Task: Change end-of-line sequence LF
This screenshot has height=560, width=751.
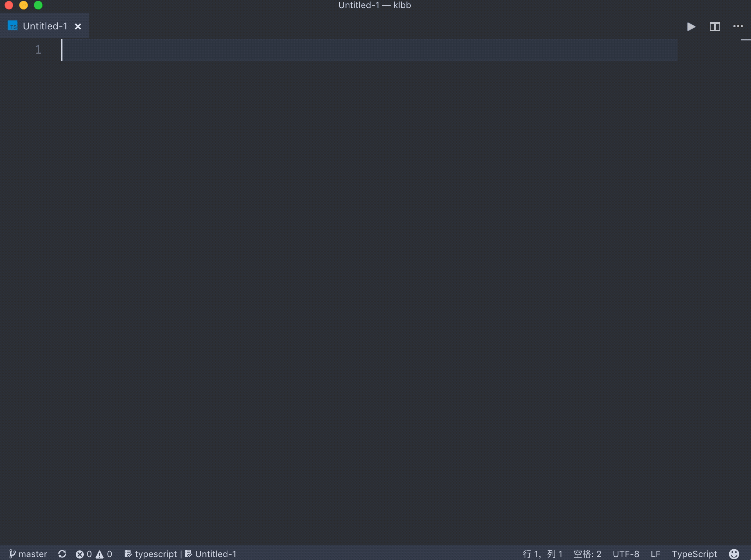Action: tap(655, 554)
